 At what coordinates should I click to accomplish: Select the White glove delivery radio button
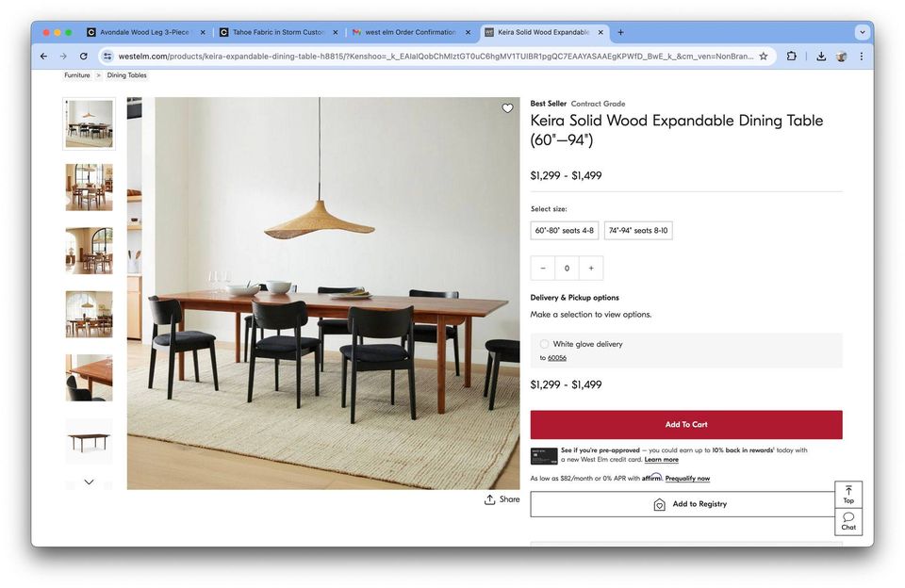(544, 344)
